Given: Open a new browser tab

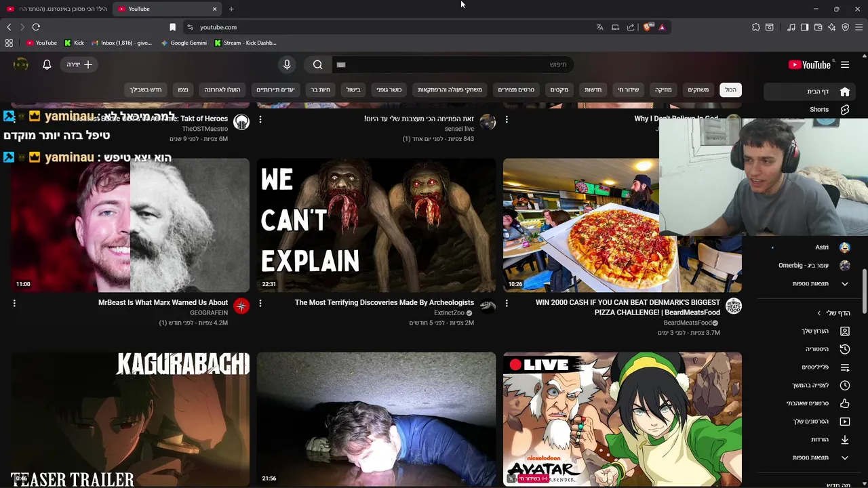Looking at the screenshot, I should 231,9.
